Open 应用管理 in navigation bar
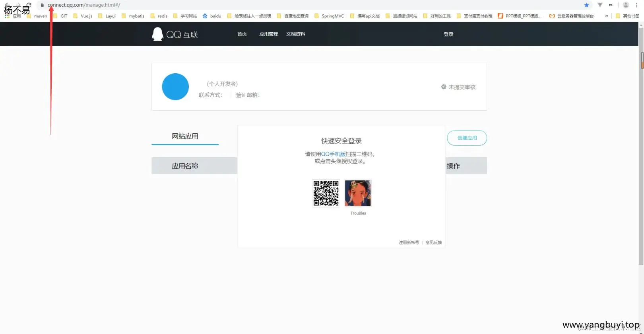Screen dimensions: 644x334 click(269, 34)
